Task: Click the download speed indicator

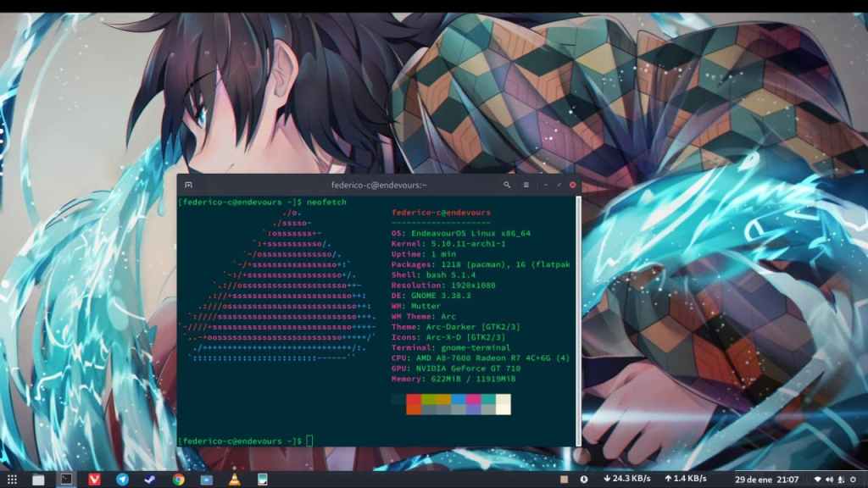Action: [626, 480]
